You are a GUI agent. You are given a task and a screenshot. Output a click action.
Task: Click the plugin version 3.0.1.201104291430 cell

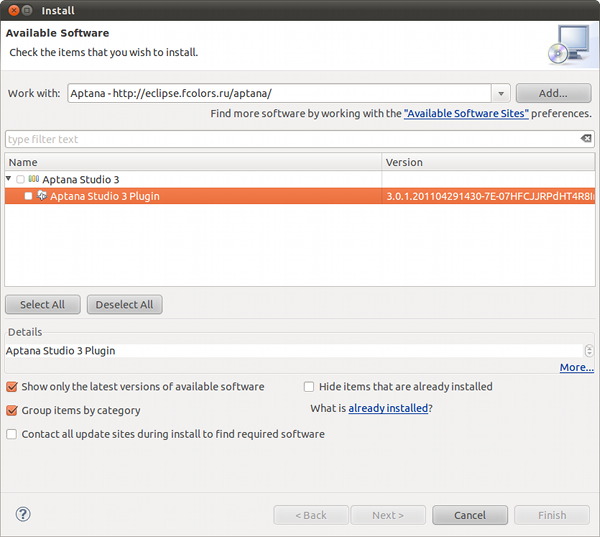coord(488,196)
